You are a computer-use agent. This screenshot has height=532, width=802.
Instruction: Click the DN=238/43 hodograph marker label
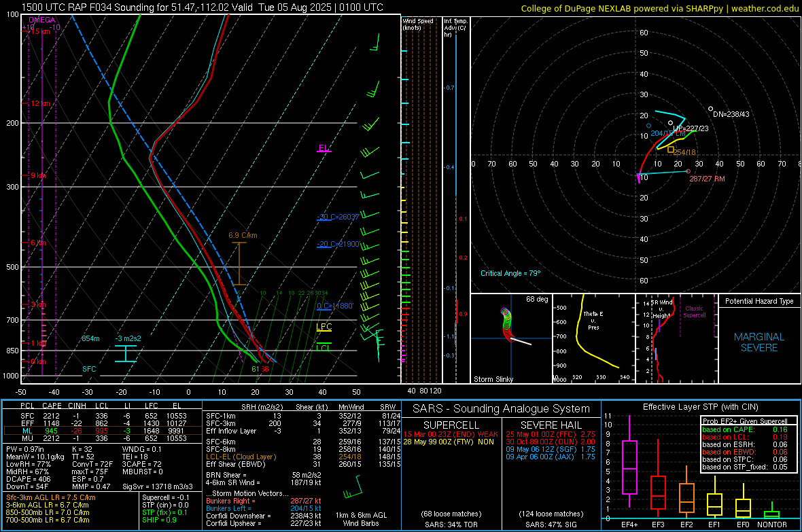tap(731, 114)
